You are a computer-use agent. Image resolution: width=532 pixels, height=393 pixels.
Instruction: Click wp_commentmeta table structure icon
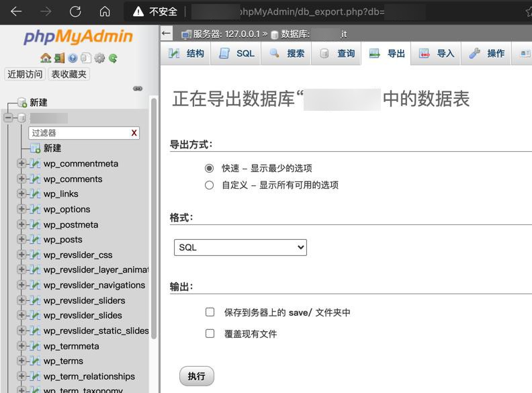(x=35, y=163)
